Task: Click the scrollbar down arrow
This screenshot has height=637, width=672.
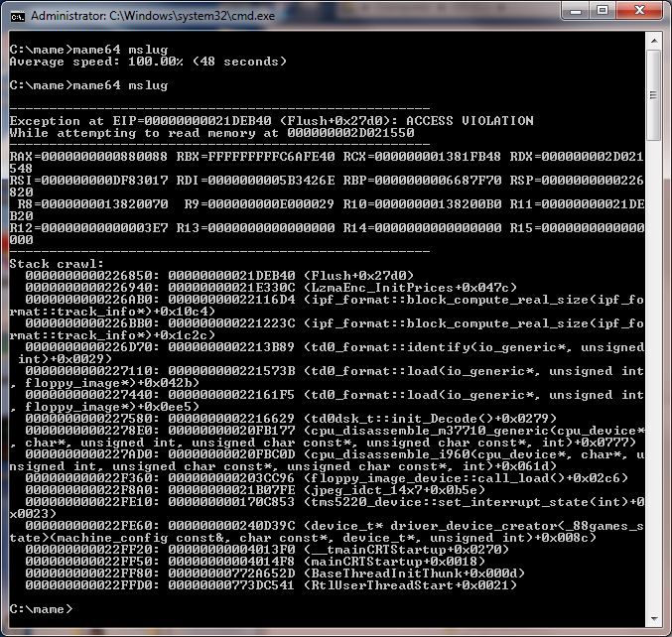Action: tap(653, 618)
